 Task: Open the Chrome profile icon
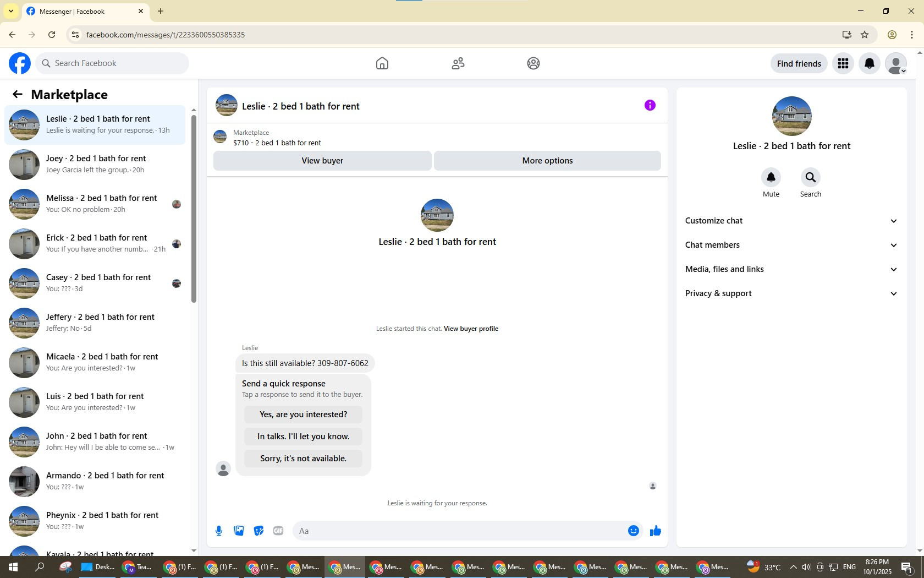892,35
